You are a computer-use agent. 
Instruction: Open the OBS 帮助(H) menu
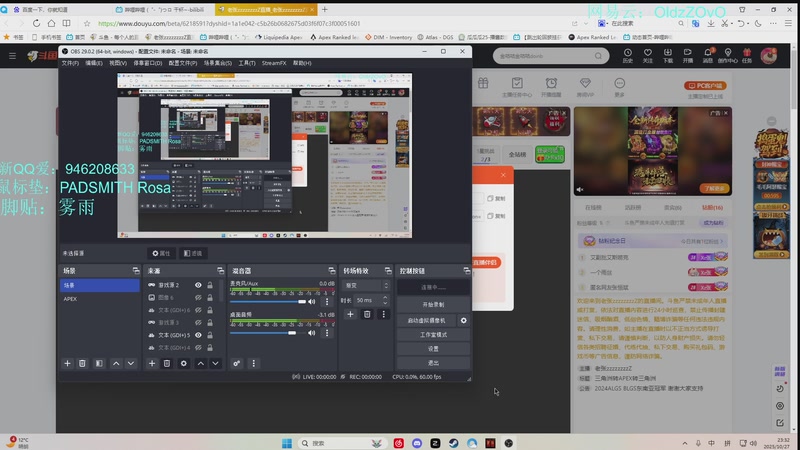(302, 63)
